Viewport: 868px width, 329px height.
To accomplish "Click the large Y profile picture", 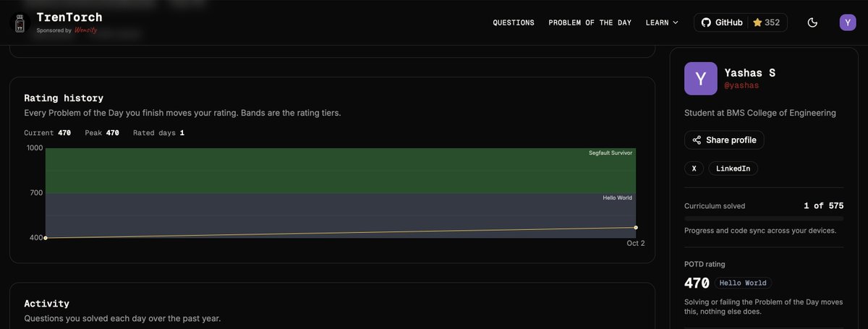I will 701,79.
